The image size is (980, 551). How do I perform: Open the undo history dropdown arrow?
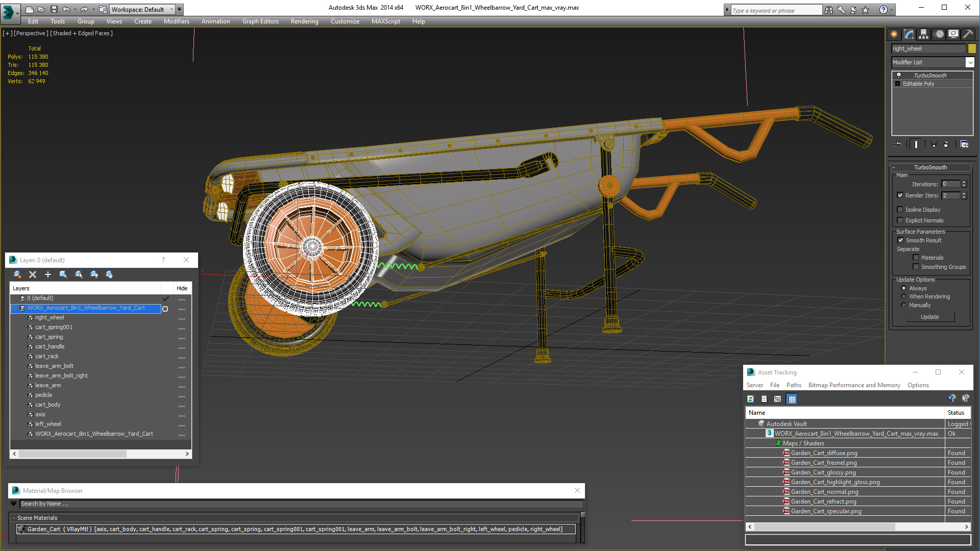coord(75,9)
